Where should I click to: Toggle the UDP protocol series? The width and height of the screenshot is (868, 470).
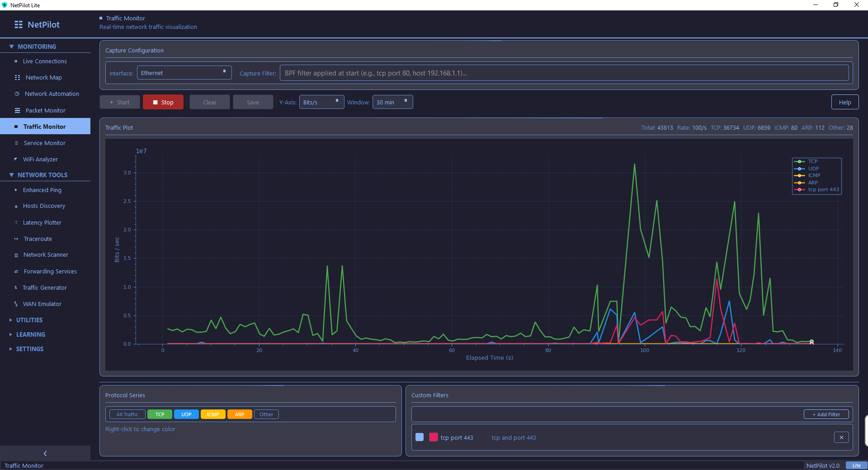pos(186,414)
